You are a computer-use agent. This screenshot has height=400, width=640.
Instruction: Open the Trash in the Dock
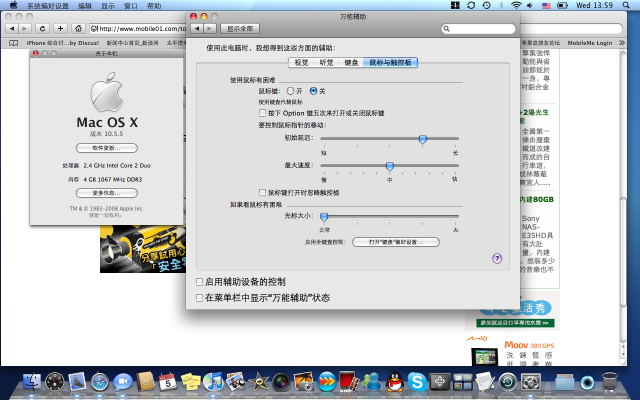610,382
